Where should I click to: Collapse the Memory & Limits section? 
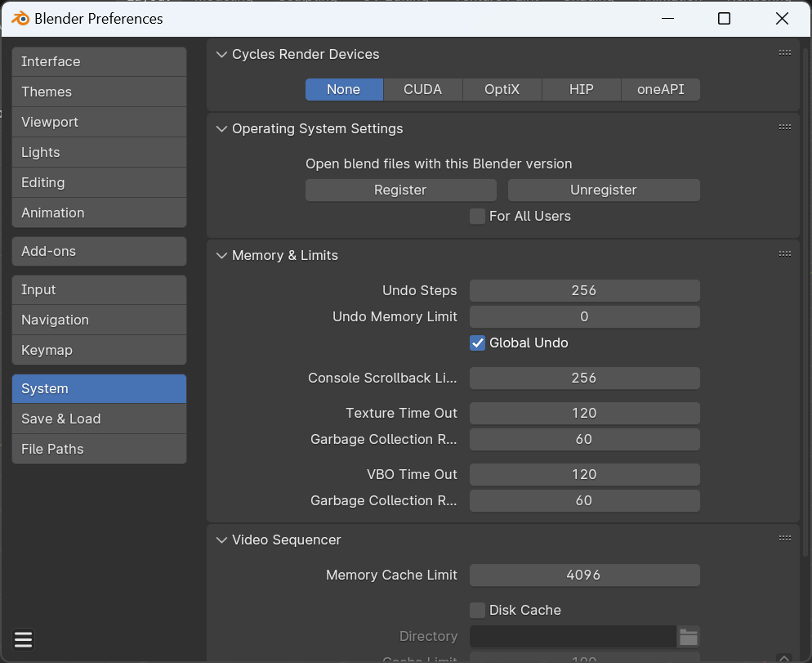pyautogui.click(x=221, y=256)
